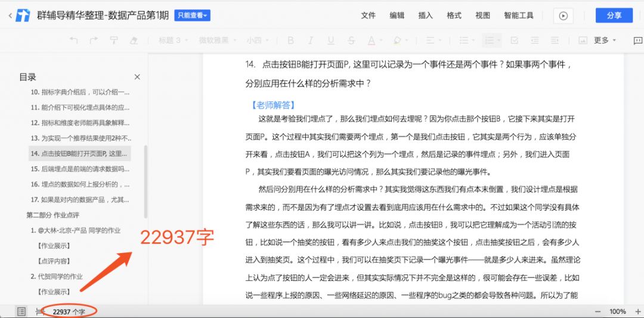Apply the highlight color marker

click(397, 40)
